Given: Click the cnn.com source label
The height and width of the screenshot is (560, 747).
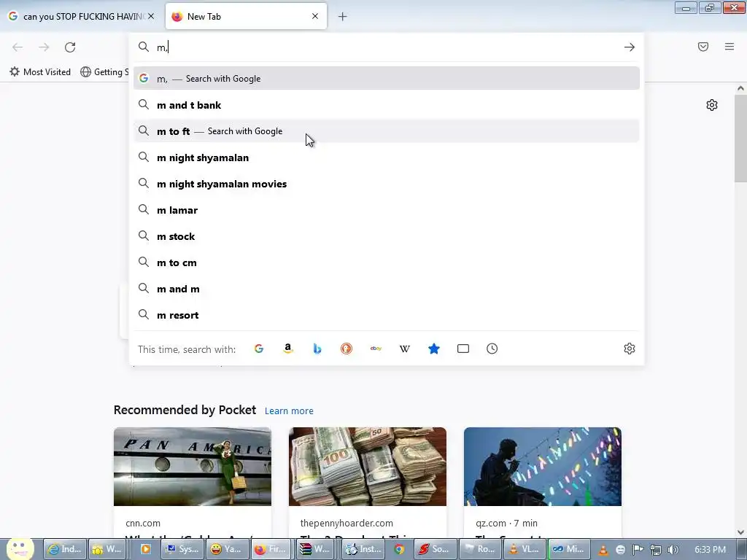Looking at the screenshot, I should 143,523.
